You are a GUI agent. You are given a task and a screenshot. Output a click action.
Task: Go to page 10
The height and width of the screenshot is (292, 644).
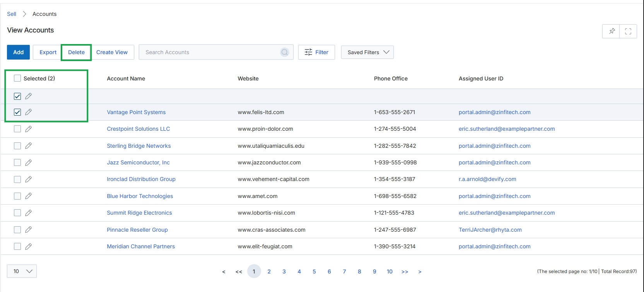pyautogui.click(x=389, y=272)
